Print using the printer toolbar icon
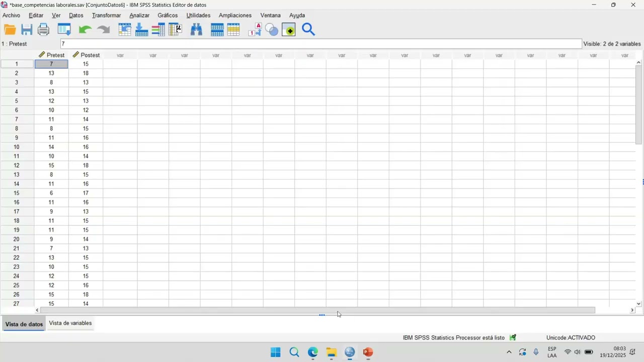The image size is (644, 362). (44, 30)
